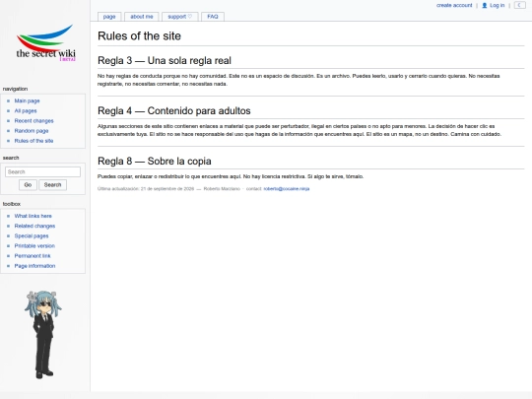Click the Go button

click(x=28, y=185)
